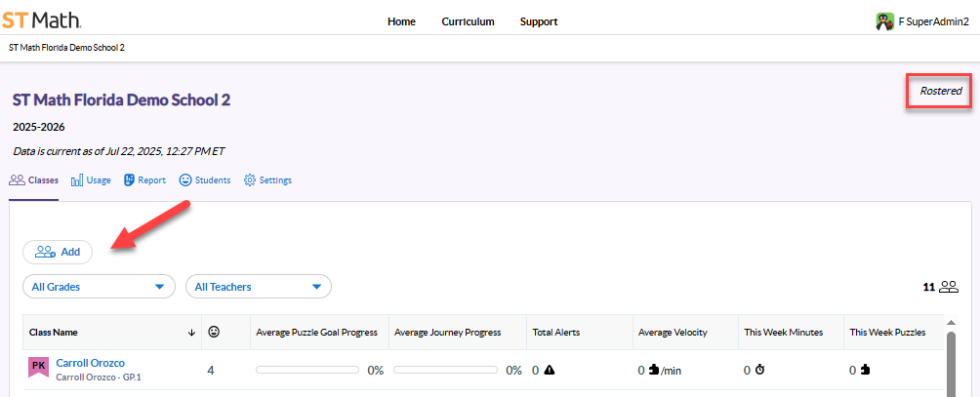Image resolution: width=980 pixels, height=397 pixels.
Task: Expand the All Grades dropdown
Action: point(100,287)
